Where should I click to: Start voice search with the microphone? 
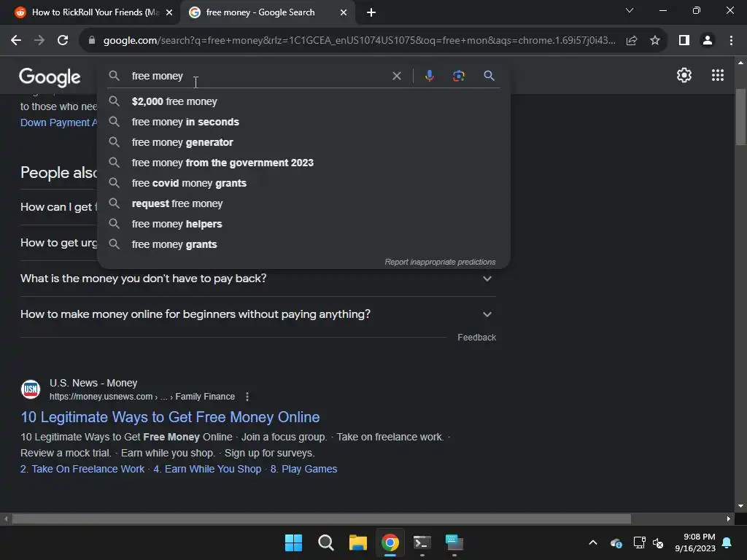(x=429, y=76)
